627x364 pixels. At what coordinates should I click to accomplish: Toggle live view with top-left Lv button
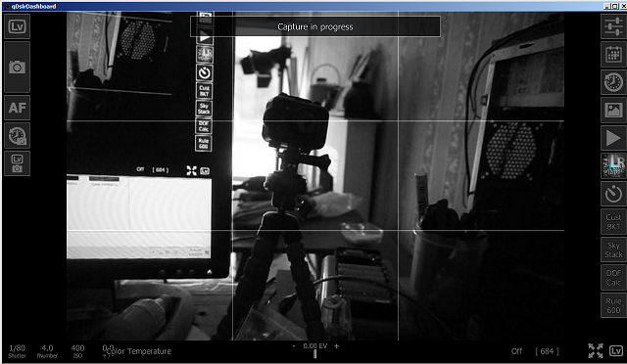(x=17, y=26)
